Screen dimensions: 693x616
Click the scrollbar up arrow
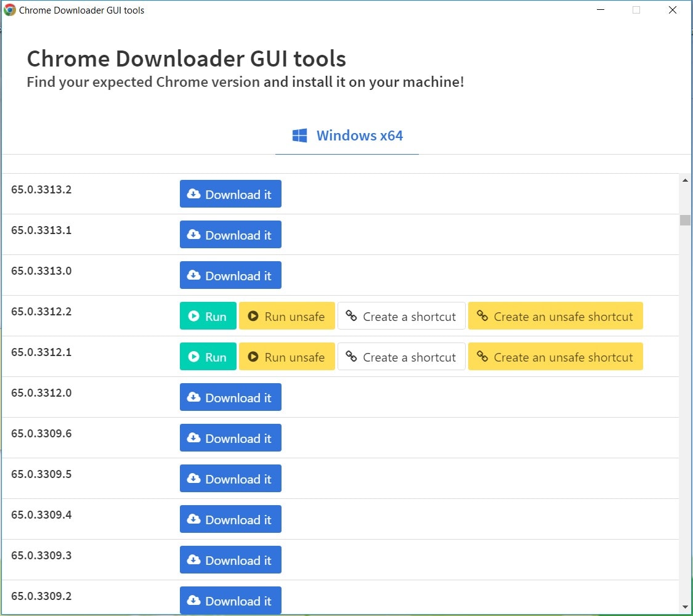pos(685,180)
